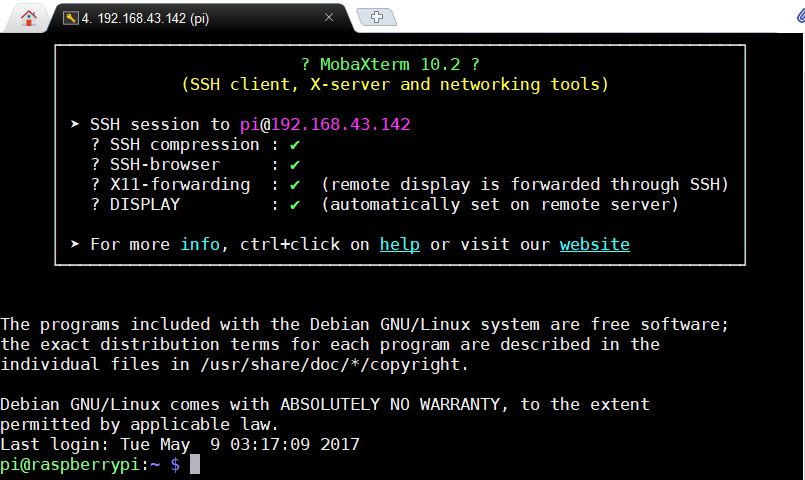Open a new tab with plus button

click(x=377, y=17)
